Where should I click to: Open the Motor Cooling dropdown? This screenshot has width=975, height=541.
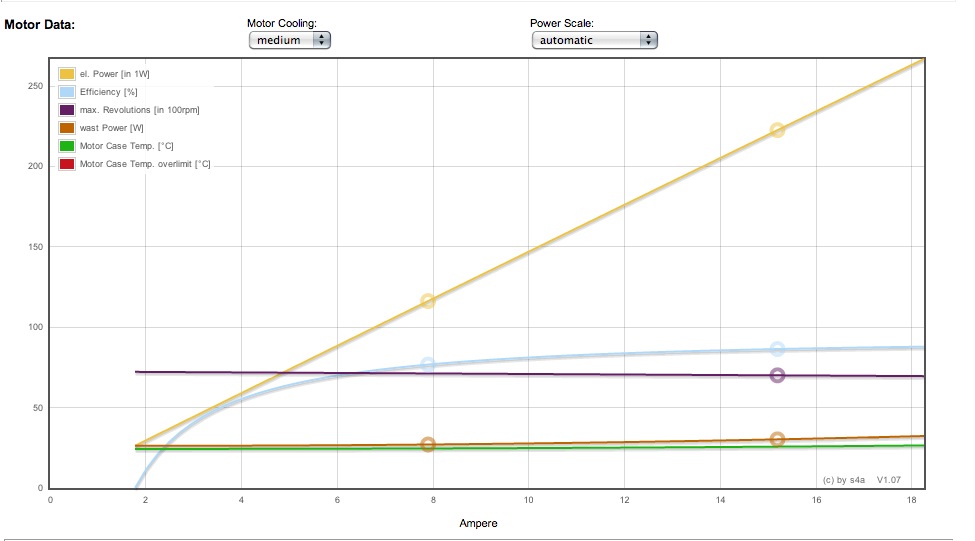point(289,40)
